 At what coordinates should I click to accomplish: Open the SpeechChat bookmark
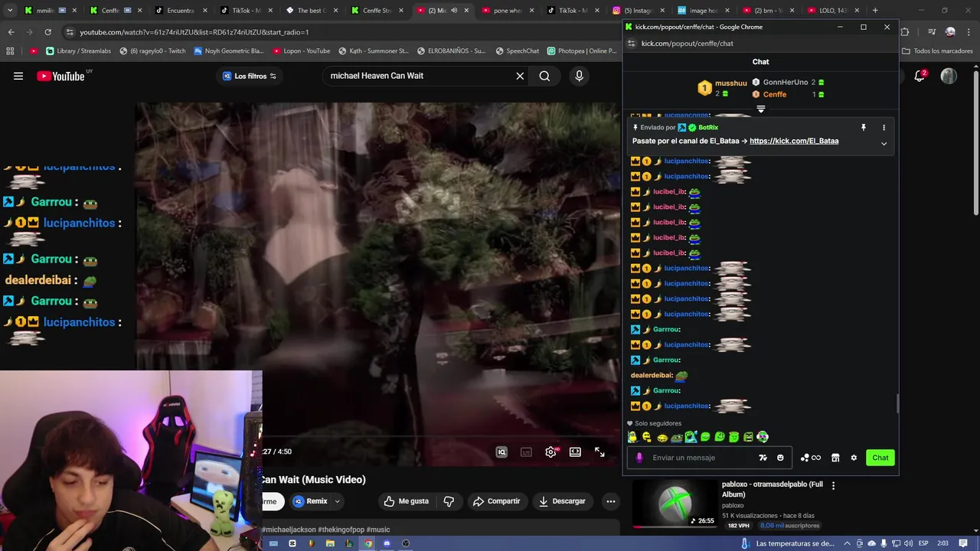(517, 51)
